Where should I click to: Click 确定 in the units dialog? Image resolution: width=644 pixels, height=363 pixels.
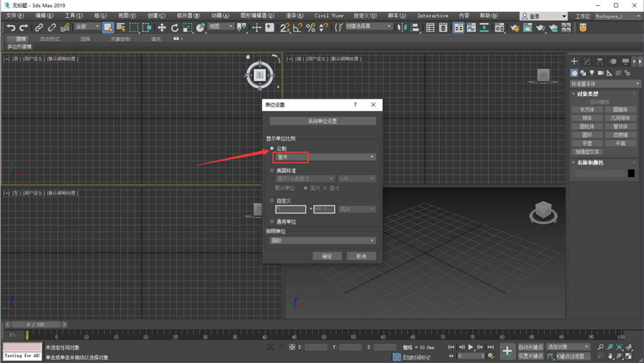tap(327, 256)
